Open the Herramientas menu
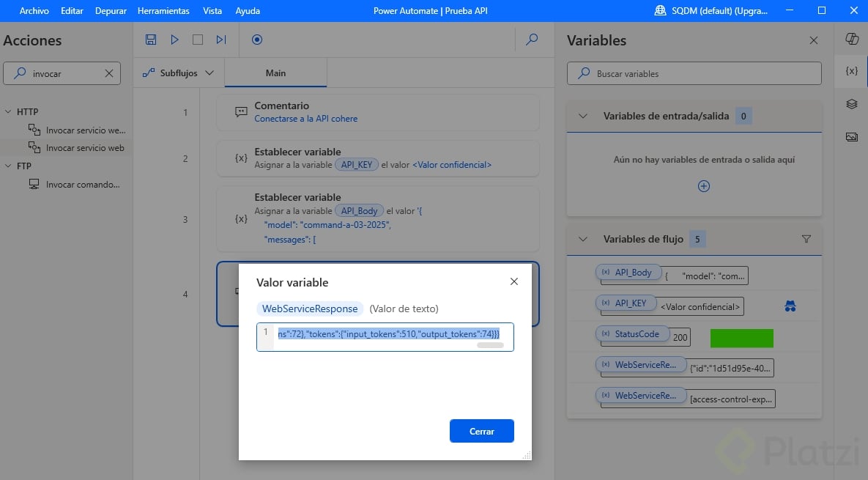This screenshot has height=480, width=868. click(163, 10)
